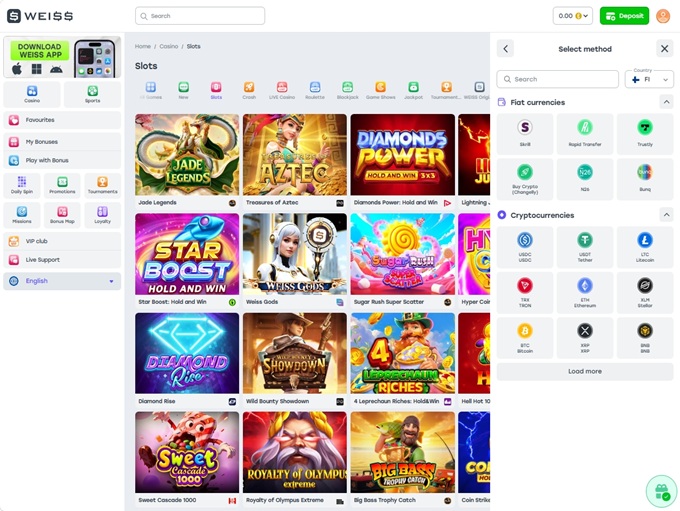Choose XLM Stellar cryptocurrency
This screenshot has width=680, height=511.
[645, 292]
